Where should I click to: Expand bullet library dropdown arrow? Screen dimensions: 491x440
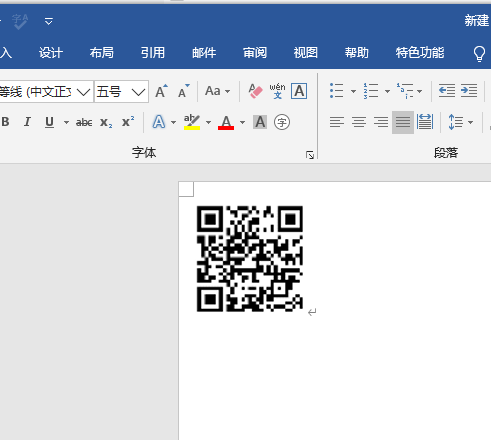pyautogui.click(x=353, y=91)
